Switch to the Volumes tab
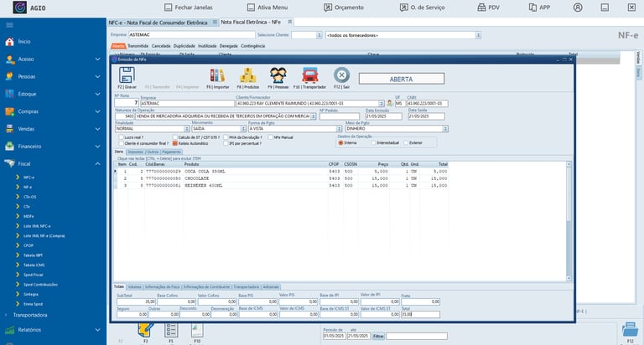The width and height of the screenshot is (644, 345). pyautogui.click(x=134, y=286)
